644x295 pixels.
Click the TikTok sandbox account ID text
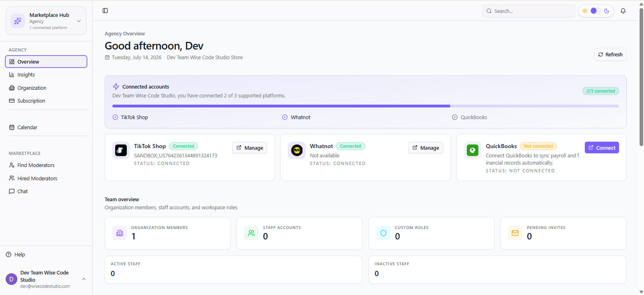point(176,156)
